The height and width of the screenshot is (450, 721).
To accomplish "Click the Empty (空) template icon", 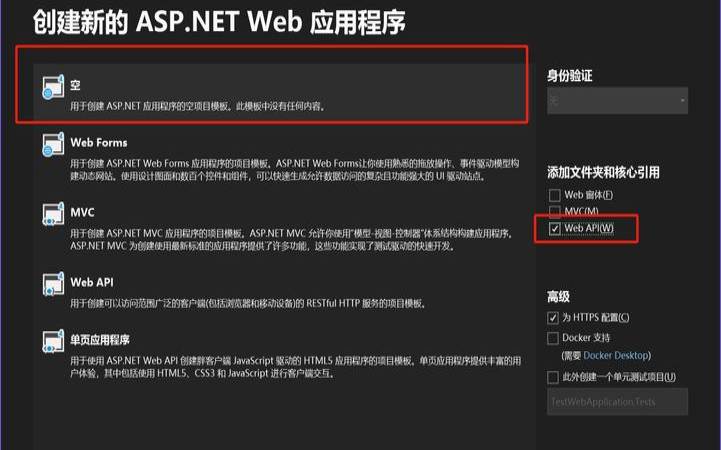I will coord(53,87).
